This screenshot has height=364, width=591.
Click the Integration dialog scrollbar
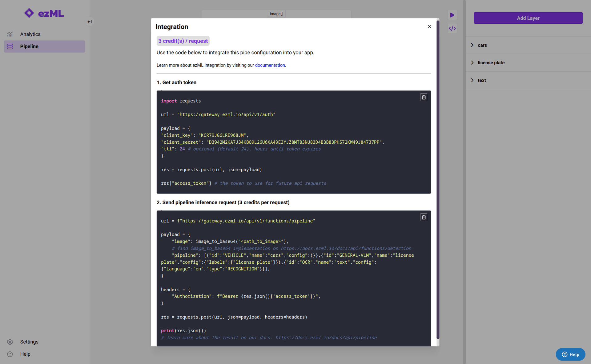click(x=438, y=180)
